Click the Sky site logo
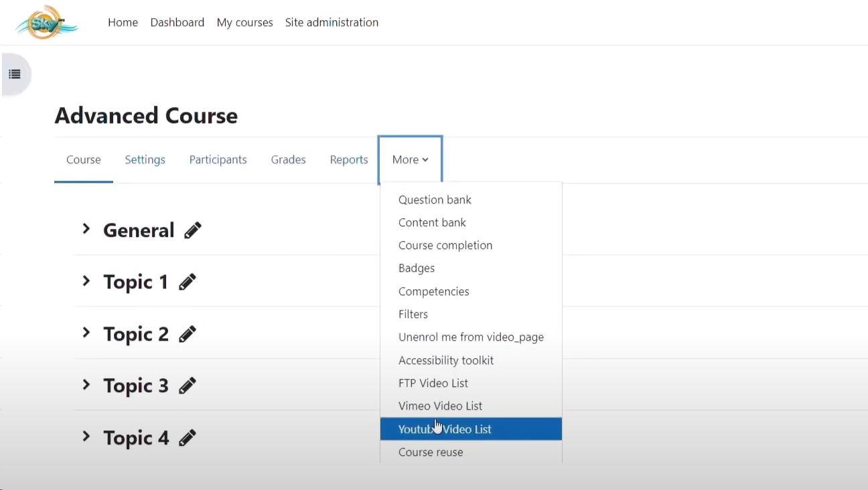This screenshot has width=868, height=490. [x=46, y=23]
